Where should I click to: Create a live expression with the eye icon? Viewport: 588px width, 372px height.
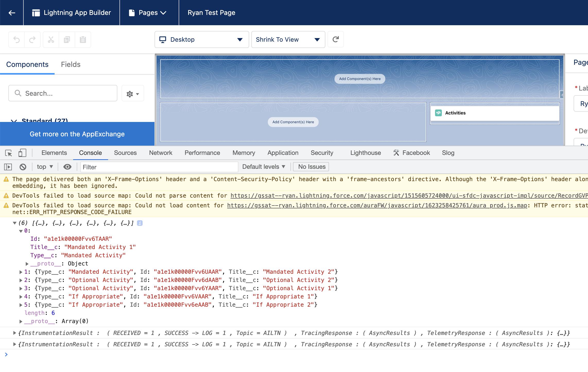[x=67, y=167]
